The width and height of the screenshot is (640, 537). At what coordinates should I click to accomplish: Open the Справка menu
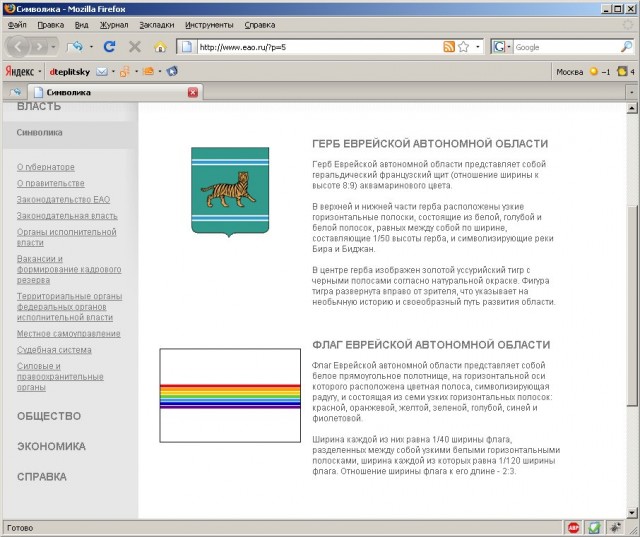coord(260,25)
